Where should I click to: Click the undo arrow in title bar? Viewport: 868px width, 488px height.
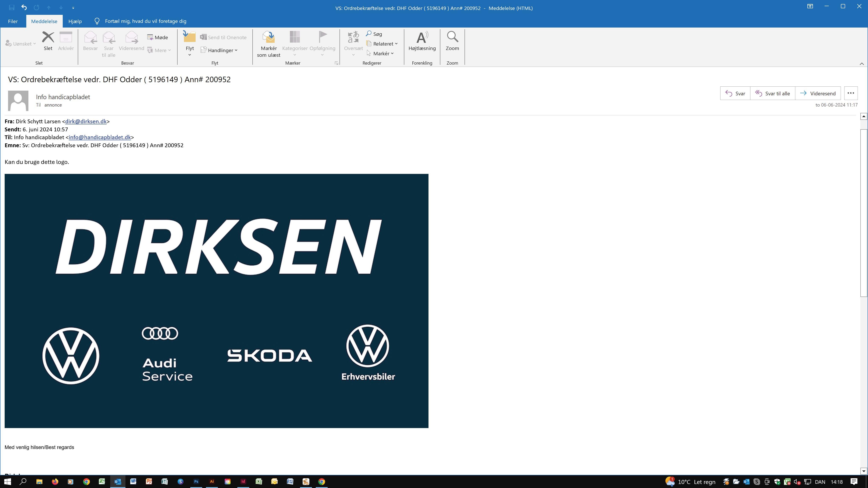(x=24, y=7)
